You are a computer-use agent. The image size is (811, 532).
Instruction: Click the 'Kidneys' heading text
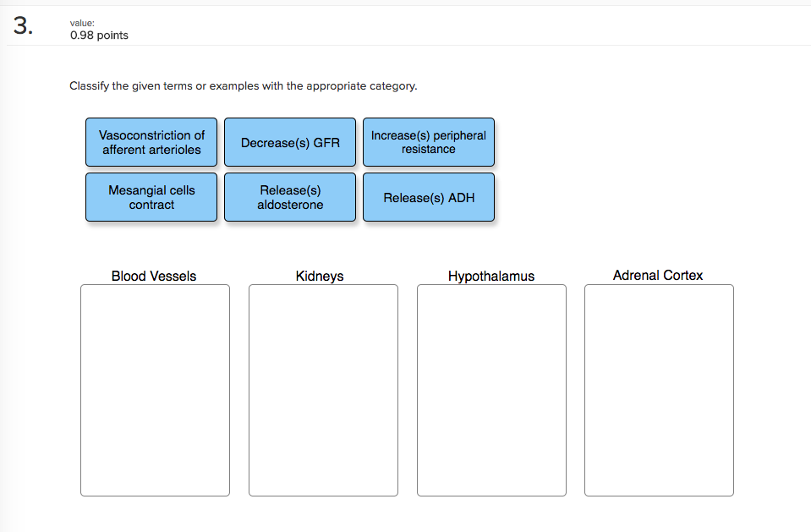pos(320,276)
